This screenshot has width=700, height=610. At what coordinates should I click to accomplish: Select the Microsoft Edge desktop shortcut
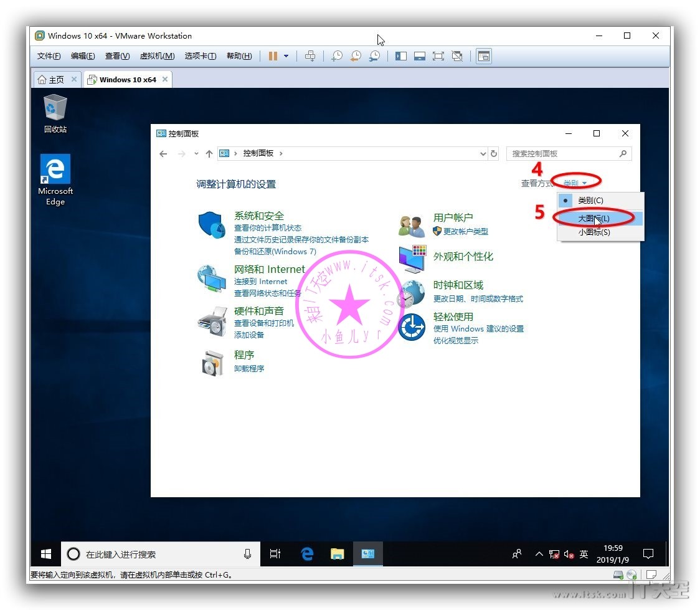pos(55,180)
